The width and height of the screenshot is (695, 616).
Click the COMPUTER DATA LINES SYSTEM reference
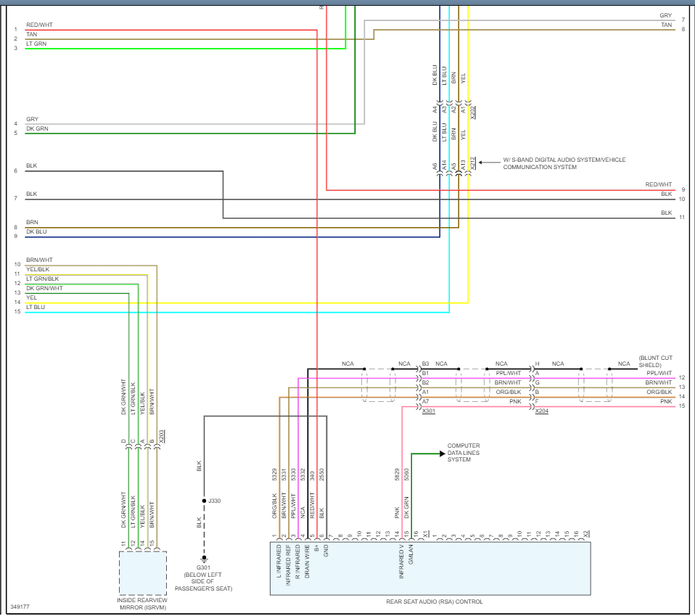[463, 453]
